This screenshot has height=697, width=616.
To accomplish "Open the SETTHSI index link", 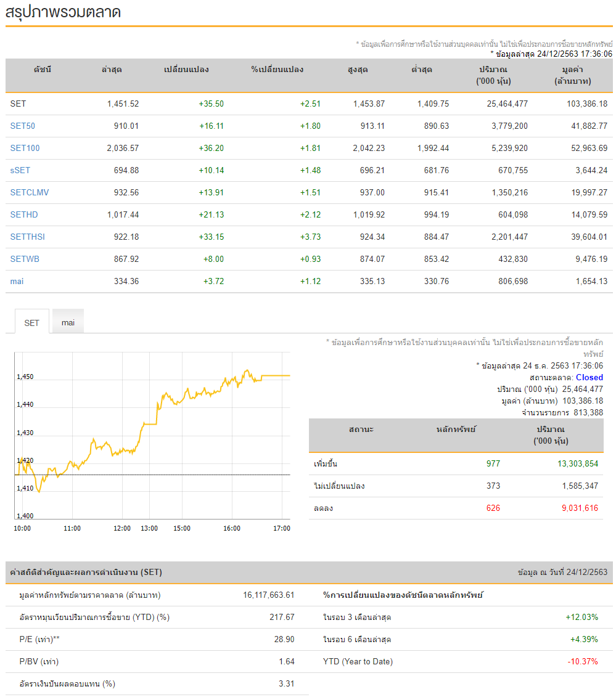I will (x=28, y=237).
